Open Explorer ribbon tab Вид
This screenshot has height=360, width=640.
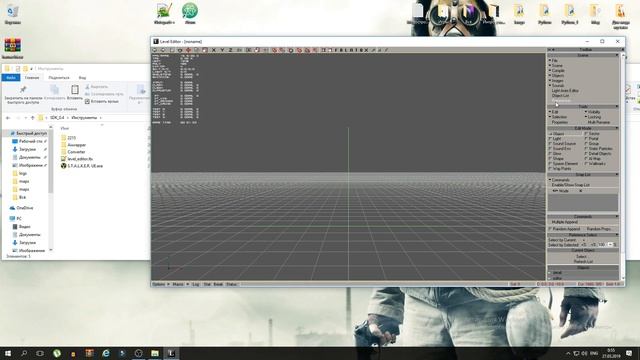click(82, 78)
